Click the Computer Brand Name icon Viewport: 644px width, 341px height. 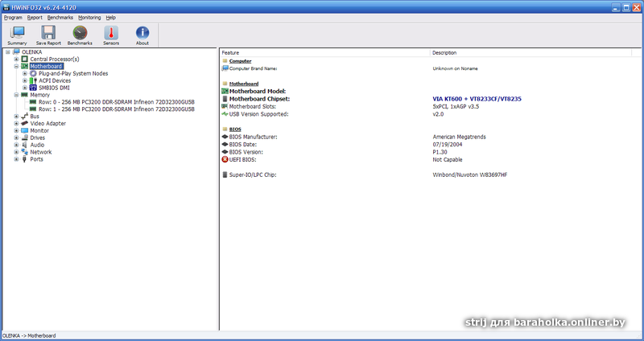[x=225, y=68]
